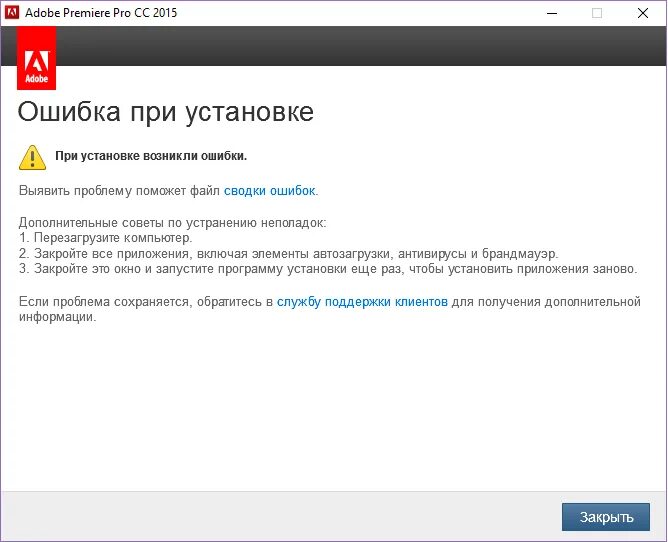
Task: Open the службу поддержки клиентов link
Action: click(x=362, y=302)
